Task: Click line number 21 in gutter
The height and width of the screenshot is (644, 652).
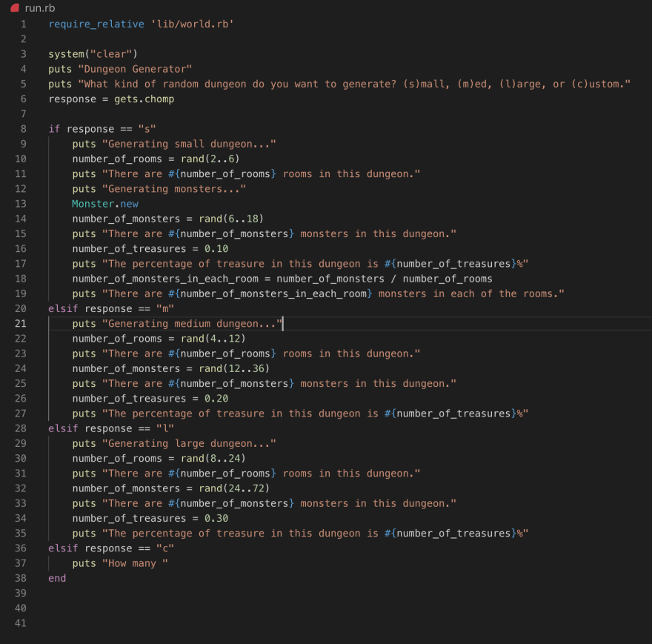Action: 21,324
